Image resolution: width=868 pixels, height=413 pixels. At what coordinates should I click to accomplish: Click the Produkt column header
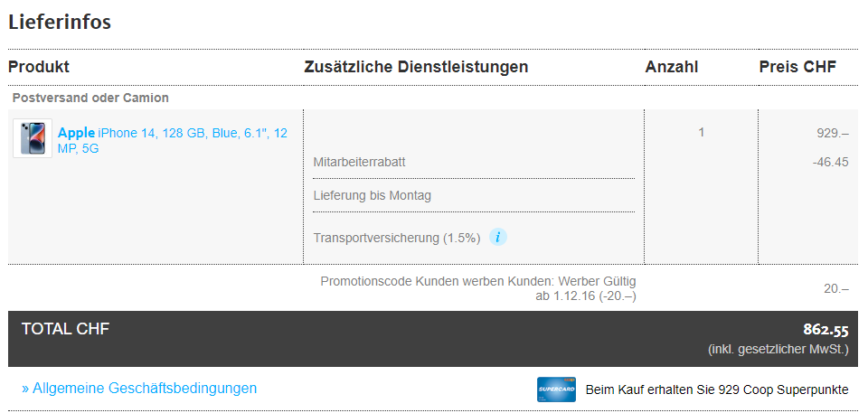click(x=39, y=67)
